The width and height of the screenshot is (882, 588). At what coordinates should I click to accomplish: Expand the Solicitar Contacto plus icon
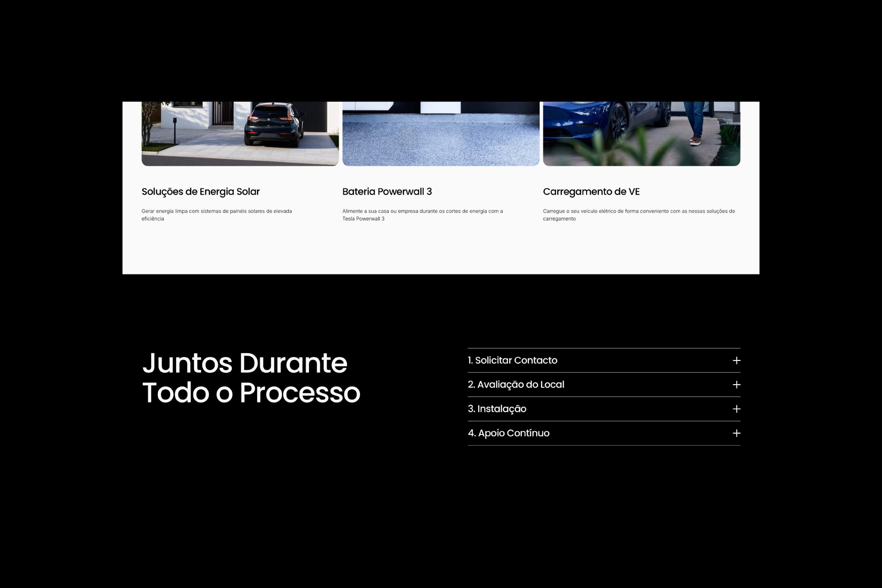pyautogui.click(x=736, y=360)
